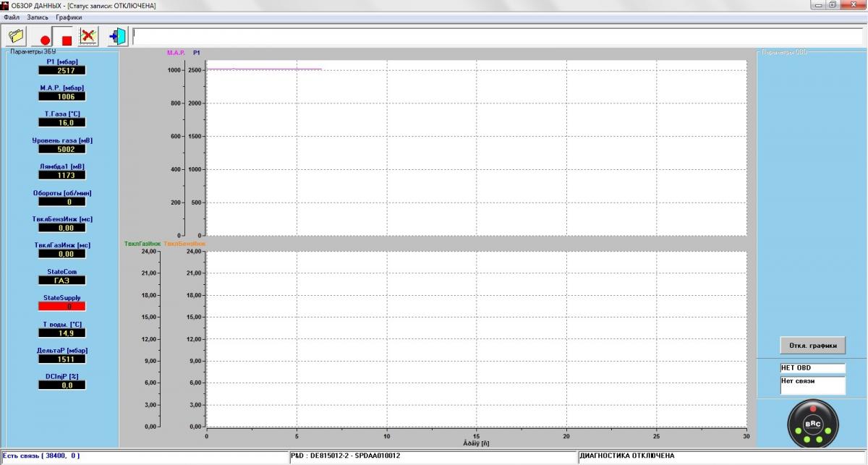Click the Параметры ЭБУ panel label
The height and width of the screenshot is (465, 868).
(x=33, y=52)
